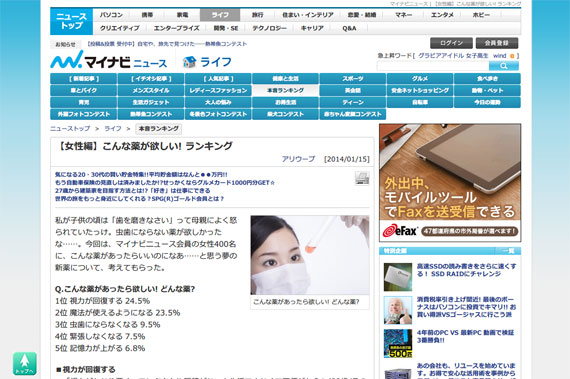
Task: Open the イチオシ記事 menu button
Action: pyautogui.click(x=151, y=78)
